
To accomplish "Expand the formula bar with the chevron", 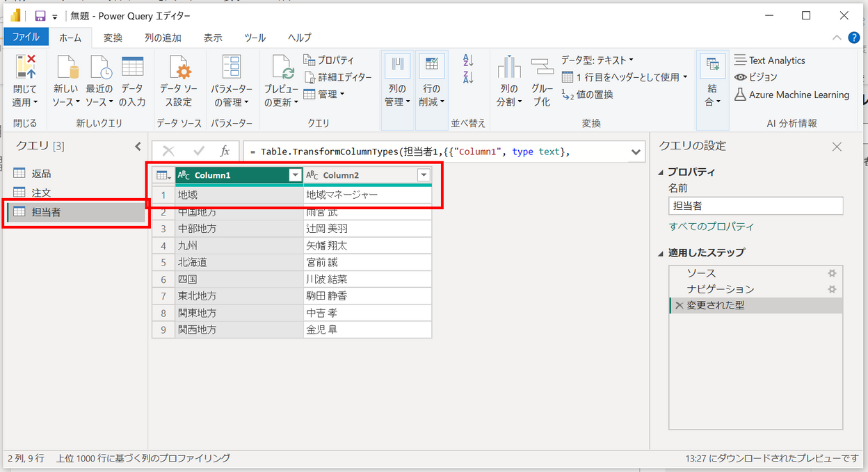I will (x=636, y=152).
